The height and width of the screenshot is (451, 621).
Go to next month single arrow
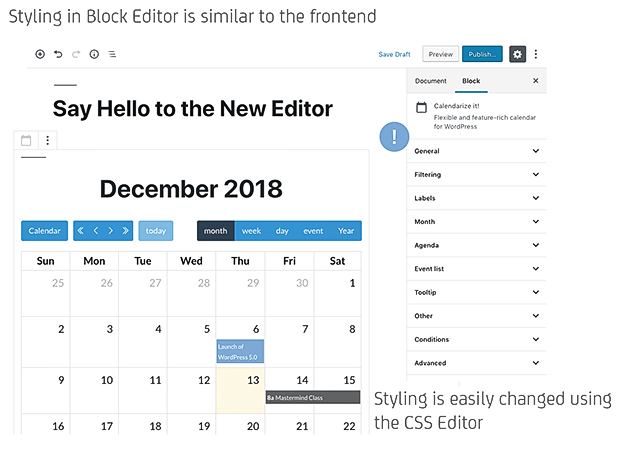(111, 231)
